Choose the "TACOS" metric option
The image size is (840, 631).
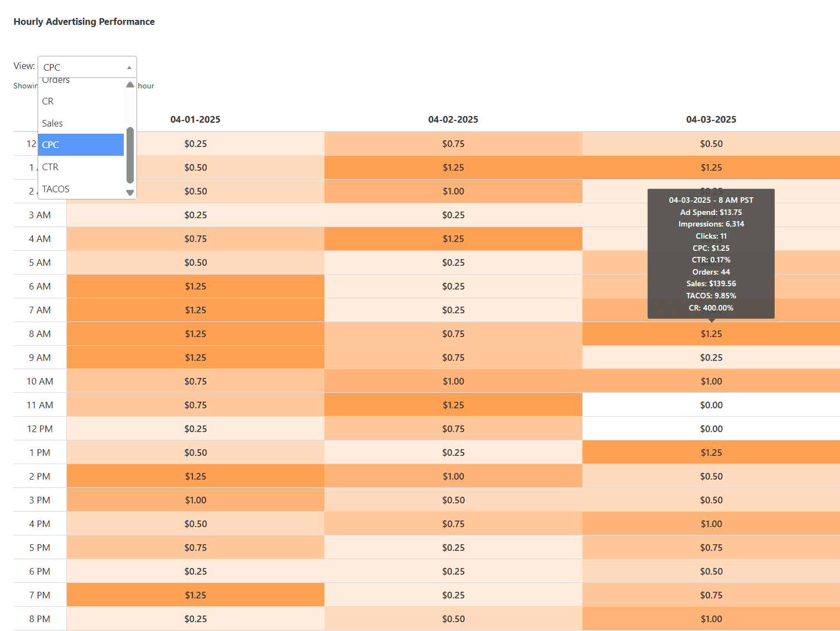[55, 188]
